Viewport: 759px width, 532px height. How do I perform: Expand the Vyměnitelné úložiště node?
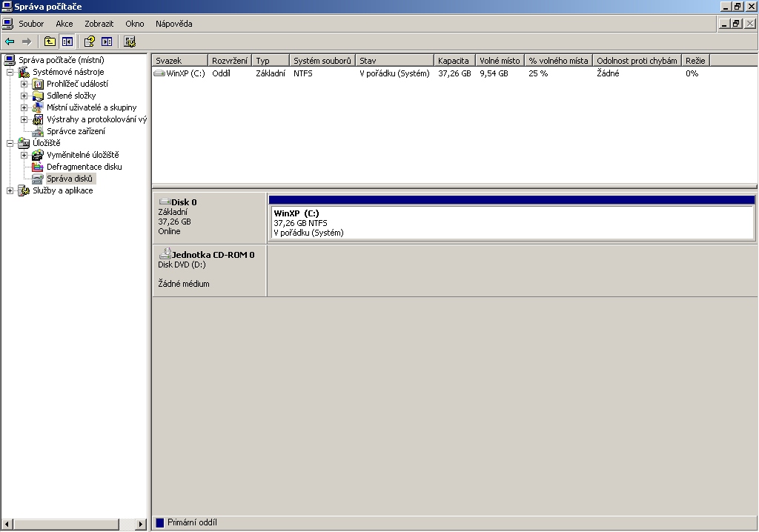[24, 155]
